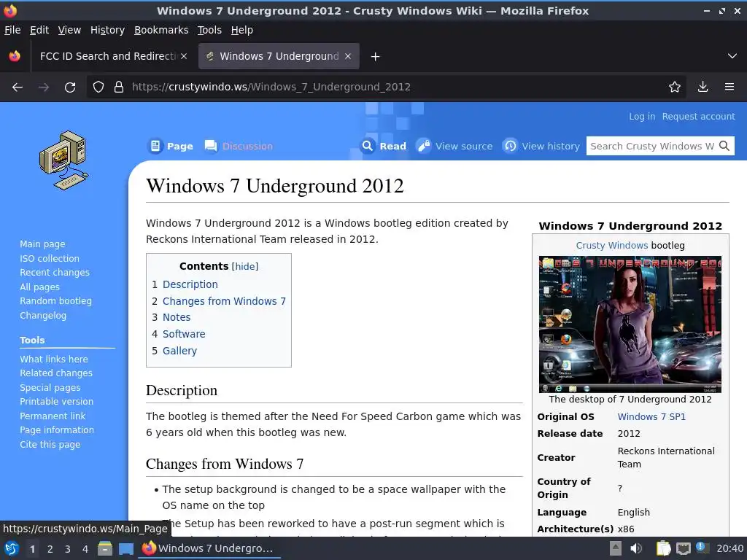Open the View menu

coord(69,30)
